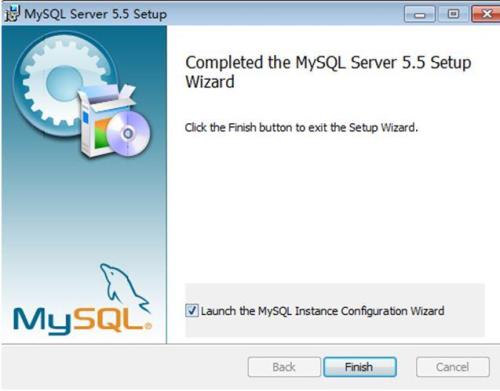Click the "Click the Finish button to exit" text

301,127
